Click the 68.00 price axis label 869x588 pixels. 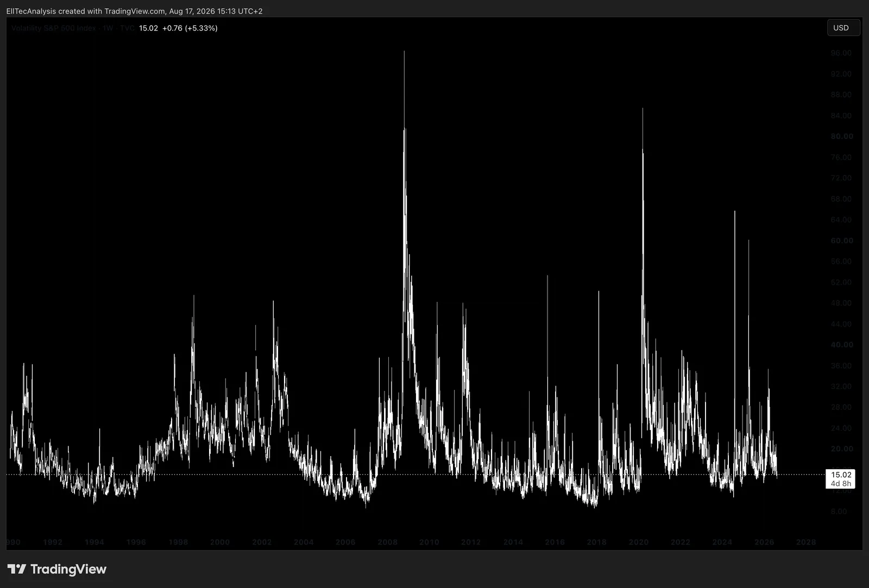841,199
